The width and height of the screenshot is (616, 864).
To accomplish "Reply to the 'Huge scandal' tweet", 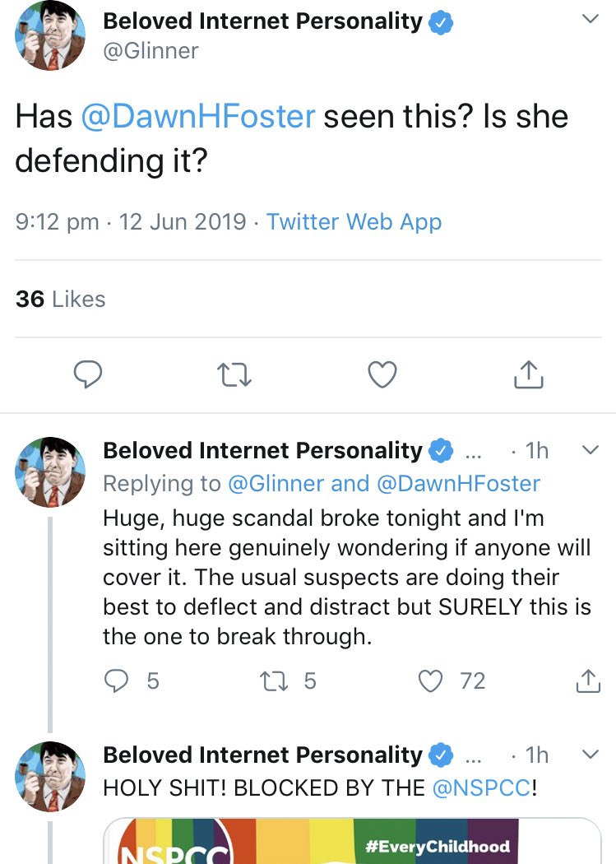I will point(118,681).
